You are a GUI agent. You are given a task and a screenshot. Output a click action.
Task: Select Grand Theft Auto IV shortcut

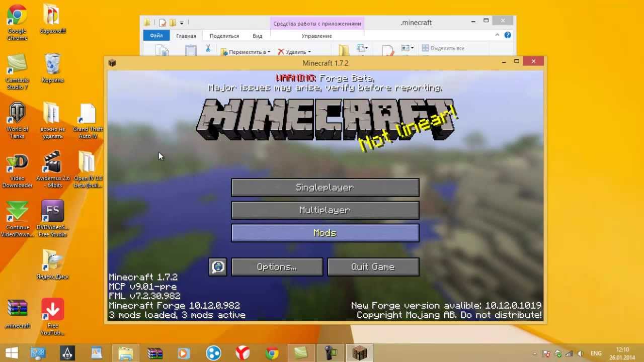pos(88,121)
